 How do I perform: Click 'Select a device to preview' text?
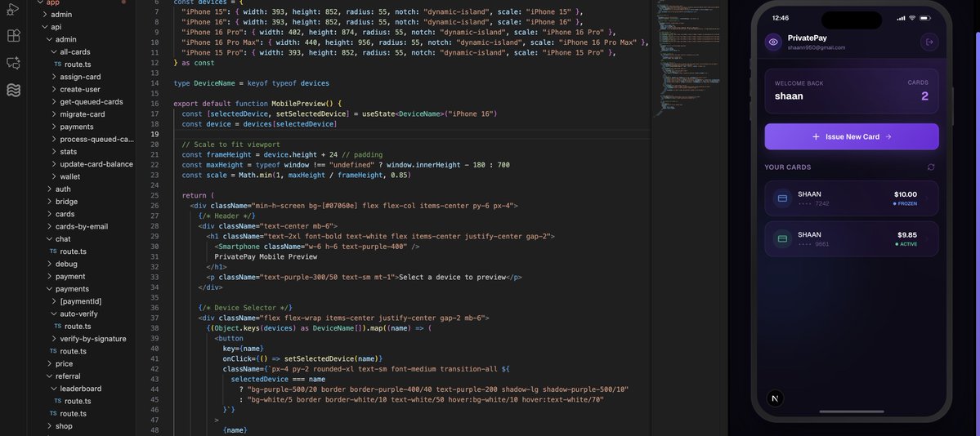click(x=452, y=277)
